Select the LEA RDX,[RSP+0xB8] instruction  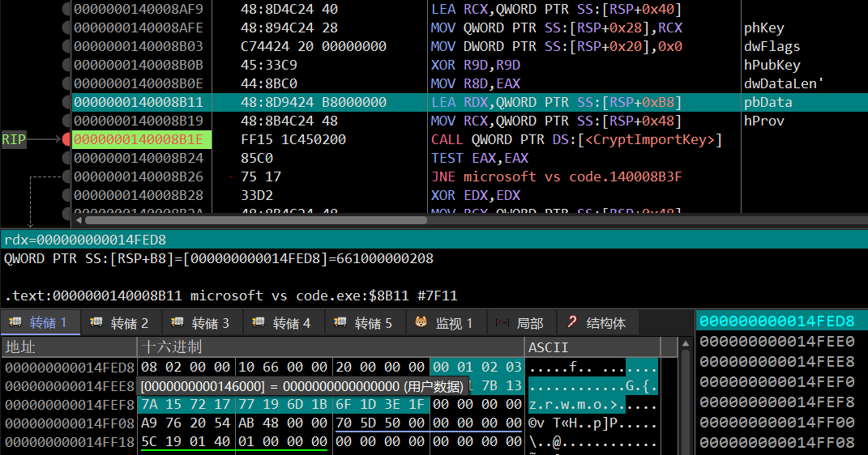click(x=556, y=102)
